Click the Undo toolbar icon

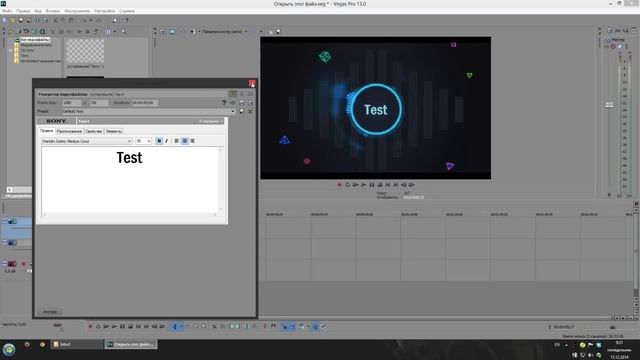click(x=84, y=20)
